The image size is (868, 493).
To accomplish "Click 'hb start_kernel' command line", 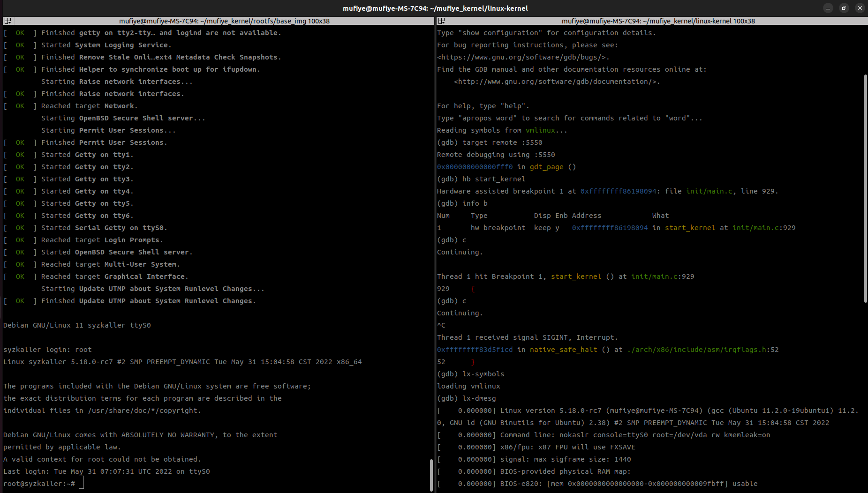I will 481,179.
